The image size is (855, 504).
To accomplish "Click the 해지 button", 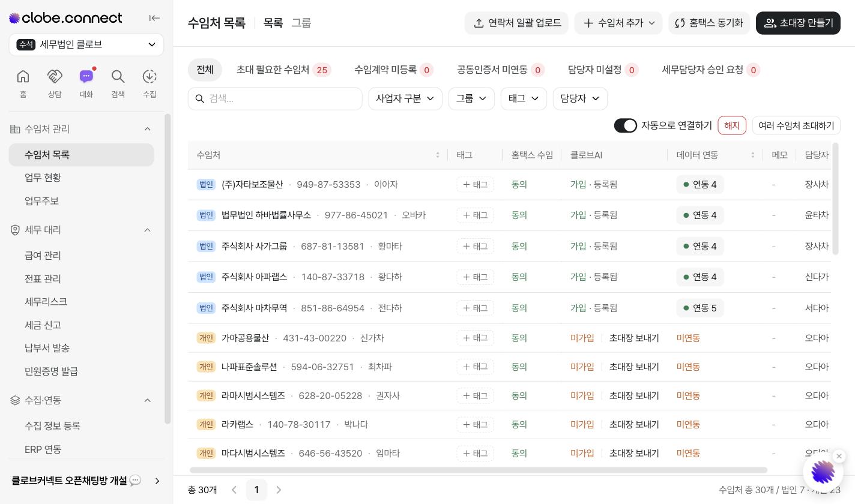I will [732, 125].
